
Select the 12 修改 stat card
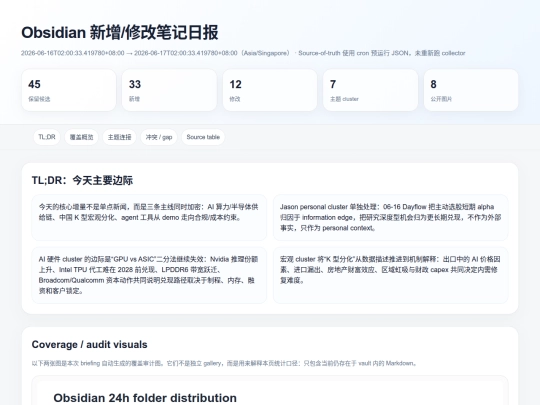coord(270,90)
